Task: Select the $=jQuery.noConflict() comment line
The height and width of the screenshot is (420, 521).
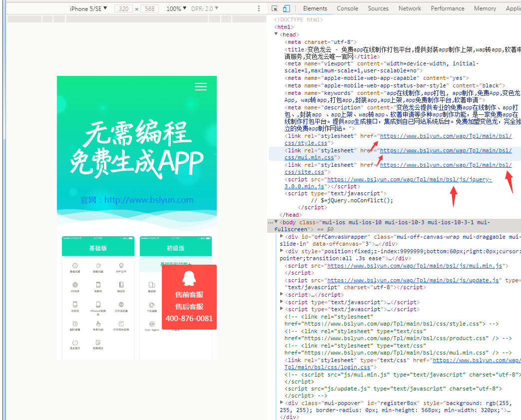Action: (x=352, y=200)
